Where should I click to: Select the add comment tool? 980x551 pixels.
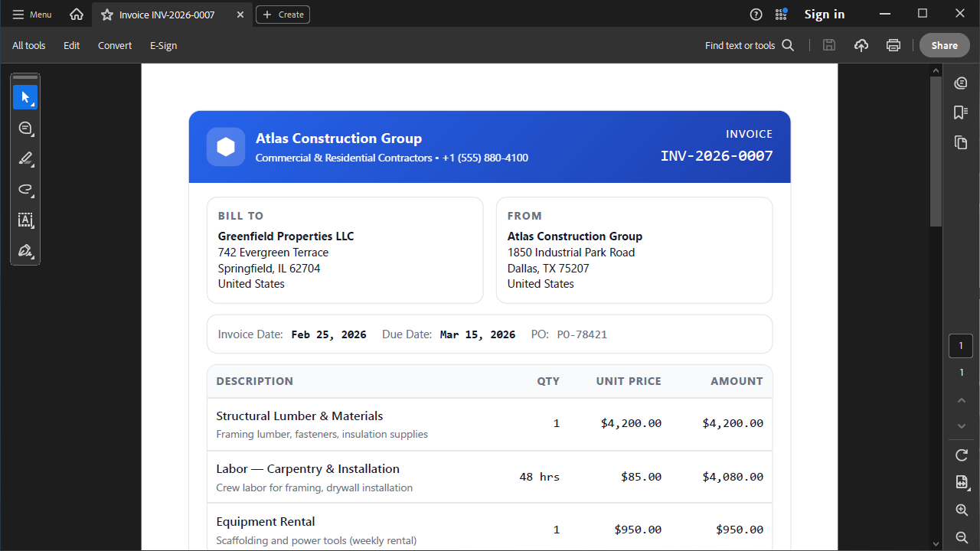[25, 128]
